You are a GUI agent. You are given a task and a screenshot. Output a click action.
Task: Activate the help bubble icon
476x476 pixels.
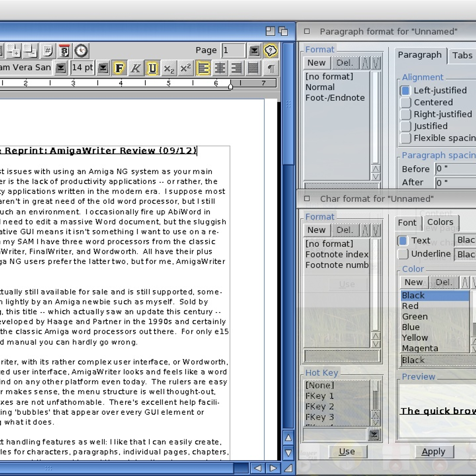270,51
